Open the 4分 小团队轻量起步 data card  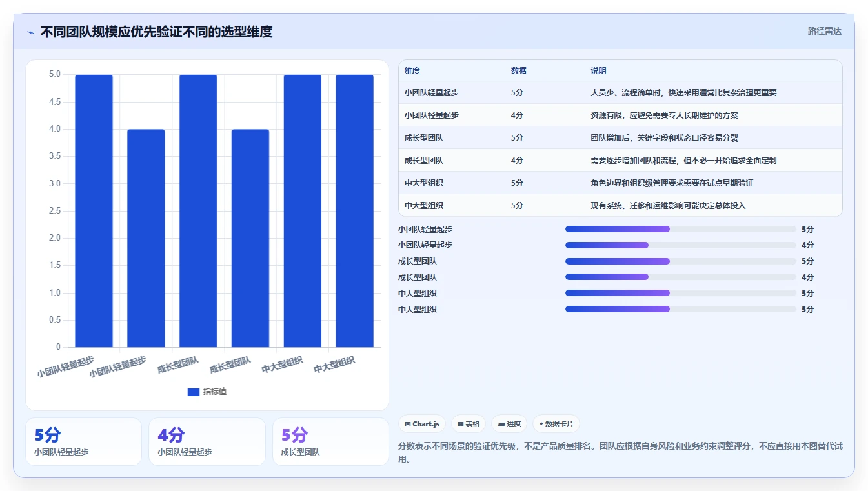[207, 441]
